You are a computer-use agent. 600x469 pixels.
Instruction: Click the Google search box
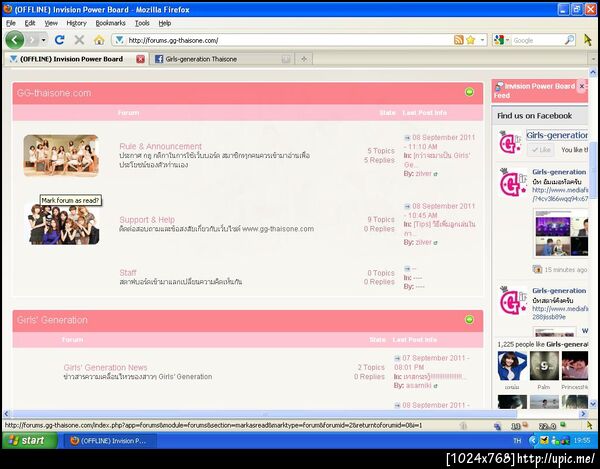tap(538, 40)
